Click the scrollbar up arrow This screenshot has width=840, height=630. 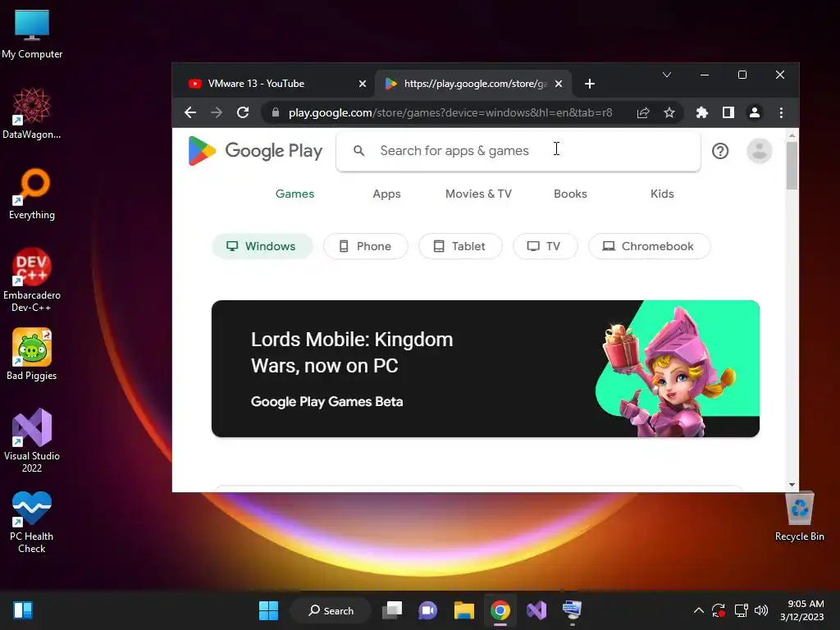click(x=792, y=135)
